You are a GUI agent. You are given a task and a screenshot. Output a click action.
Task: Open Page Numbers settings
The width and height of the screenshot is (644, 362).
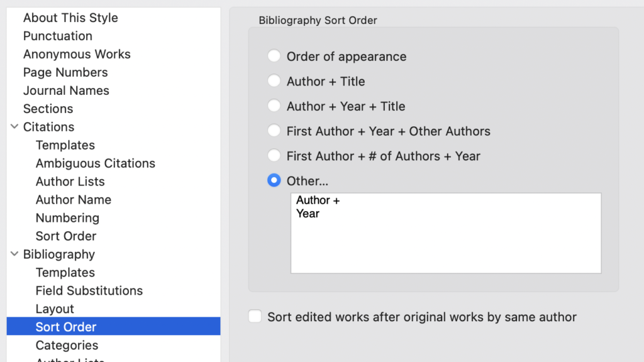(65, 72)
